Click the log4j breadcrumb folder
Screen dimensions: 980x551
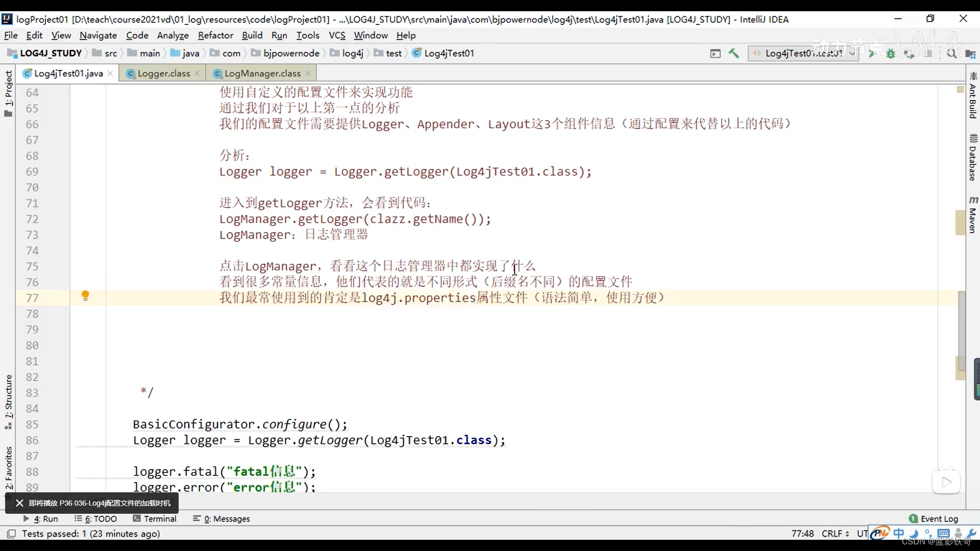[x=347, y=53]
